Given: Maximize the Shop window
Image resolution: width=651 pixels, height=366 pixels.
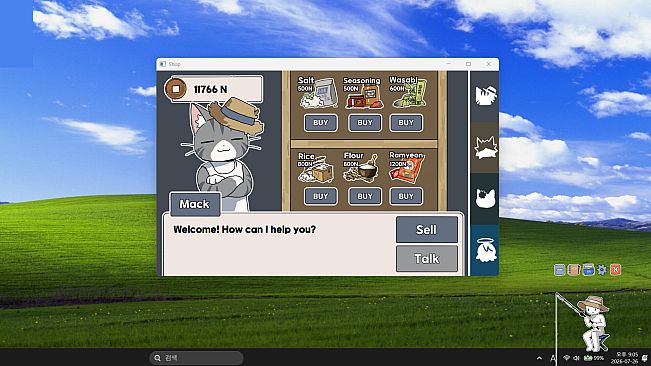Looking at the screenshot, I should click(x=468, y=64).
